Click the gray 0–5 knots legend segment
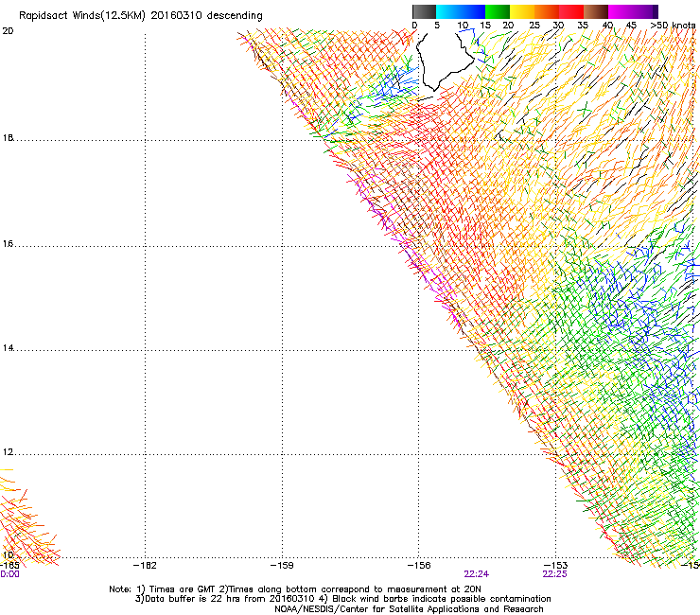The image size is (700, 615). [424, 11]
